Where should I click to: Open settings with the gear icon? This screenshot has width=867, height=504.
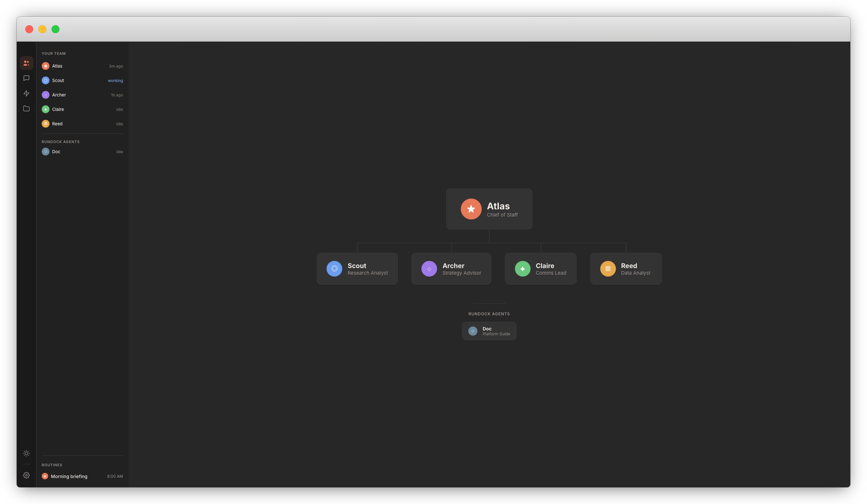(x=27, y=475)
